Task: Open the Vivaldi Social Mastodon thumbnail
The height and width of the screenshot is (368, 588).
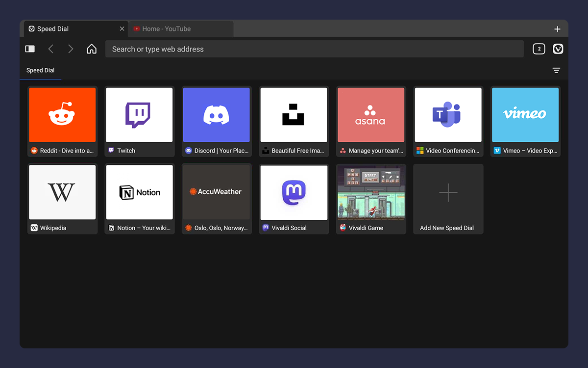Action: pos(294,192)
